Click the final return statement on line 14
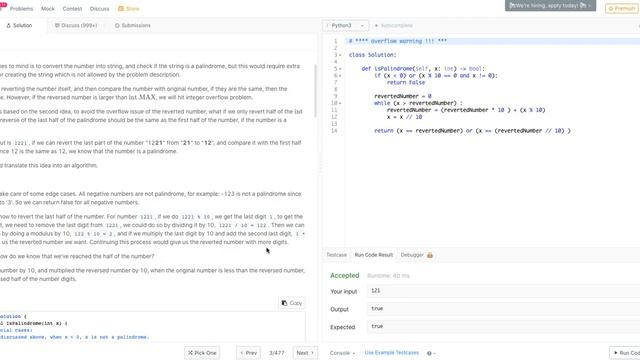The image size is (640, 360). tap(472, 131)
